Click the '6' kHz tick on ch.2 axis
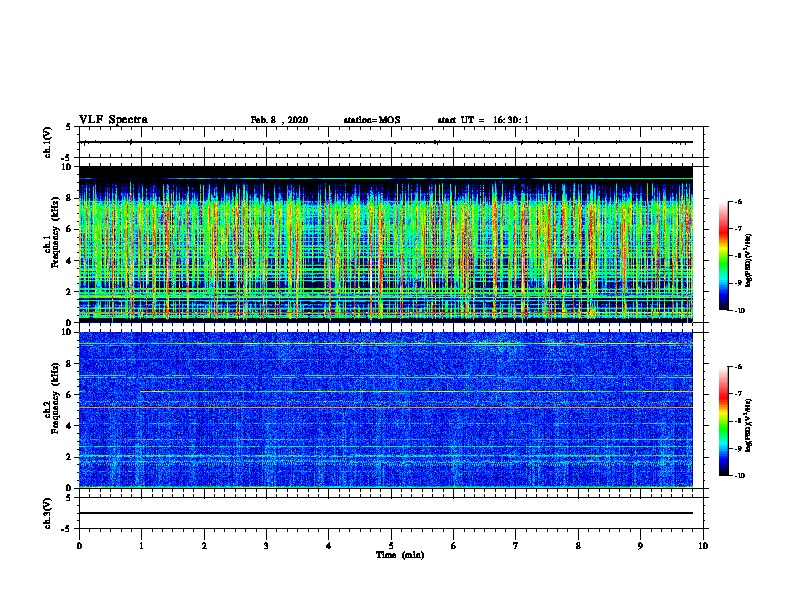 70,395
